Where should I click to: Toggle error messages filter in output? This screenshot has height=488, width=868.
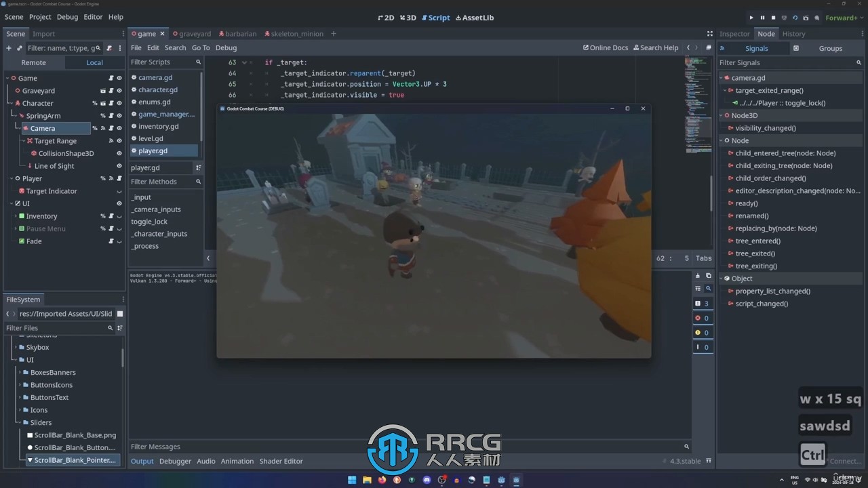702,318
